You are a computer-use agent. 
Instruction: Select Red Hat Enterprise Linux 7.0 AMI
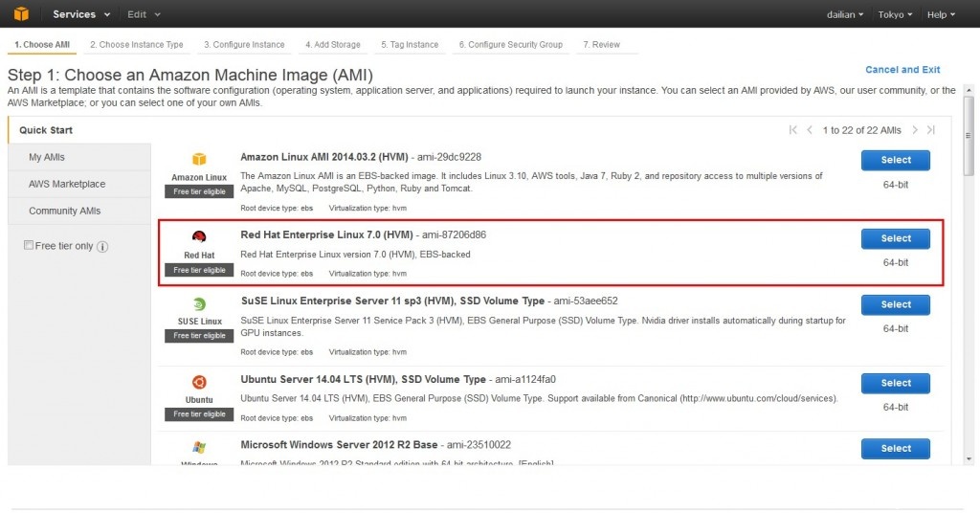click(x=895, y=238)
